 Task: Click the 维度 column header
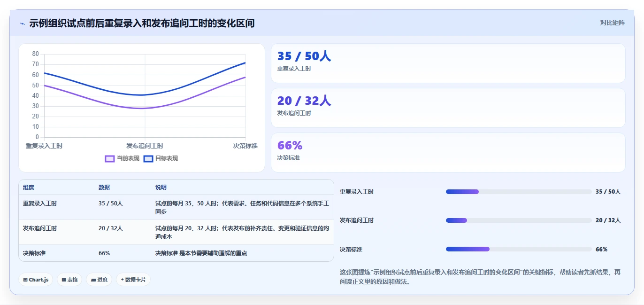[29, 188]
